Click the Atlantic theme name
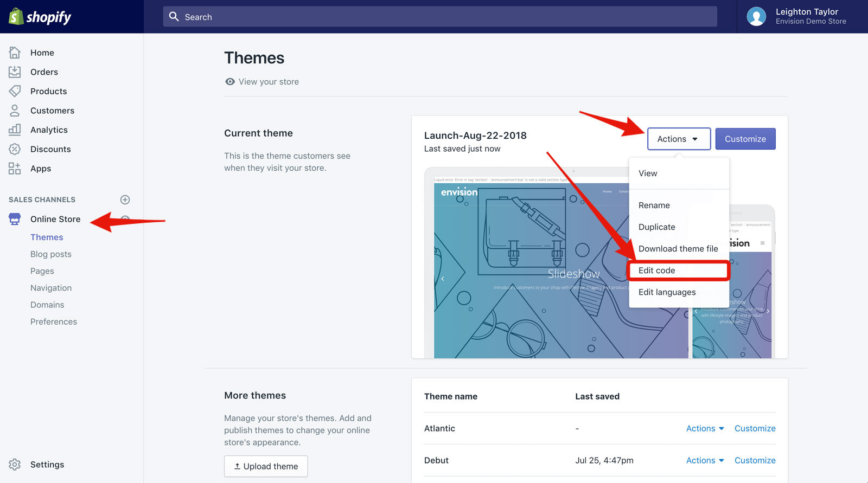The width and height of the screenshot is (868, 483). point(439,428)
